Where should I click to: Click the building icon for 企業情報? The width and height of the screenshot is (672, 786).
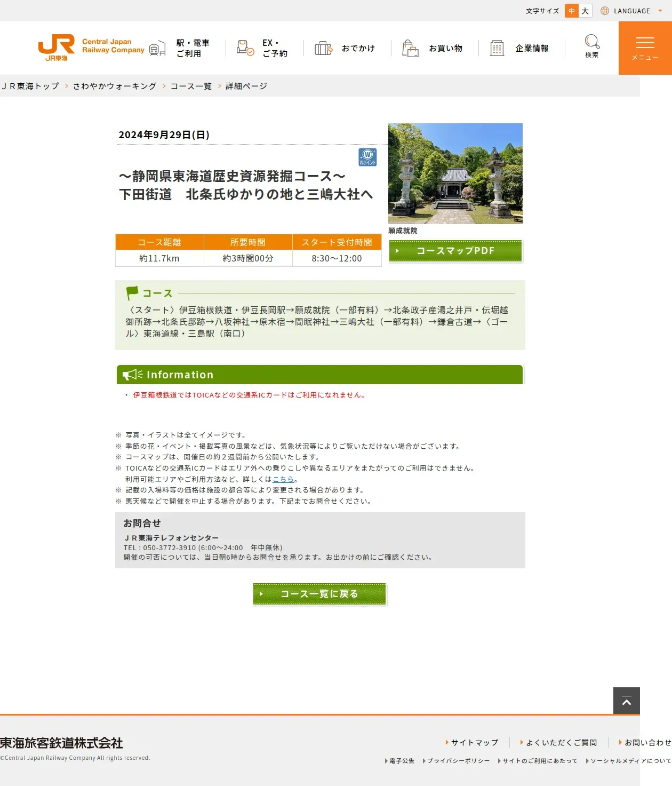point(497,48)
